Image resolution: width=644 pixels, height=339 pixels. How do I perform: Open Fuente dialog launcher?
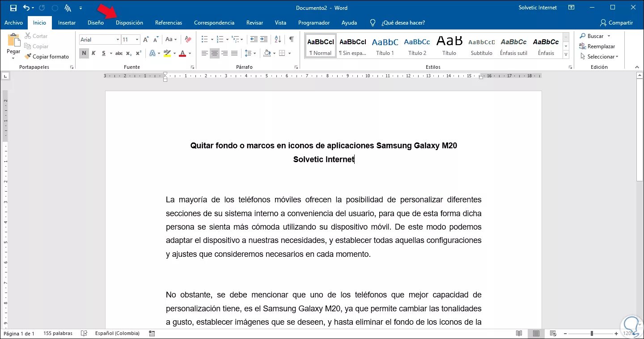[193, 67]
